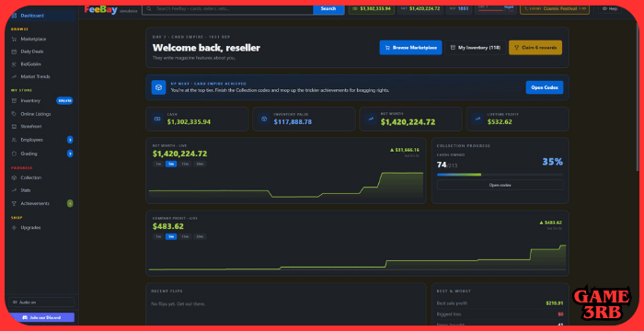644x331 pixels.
Task: Click the Storefront icon in sidebar
Action: click(x=14, y=127)
